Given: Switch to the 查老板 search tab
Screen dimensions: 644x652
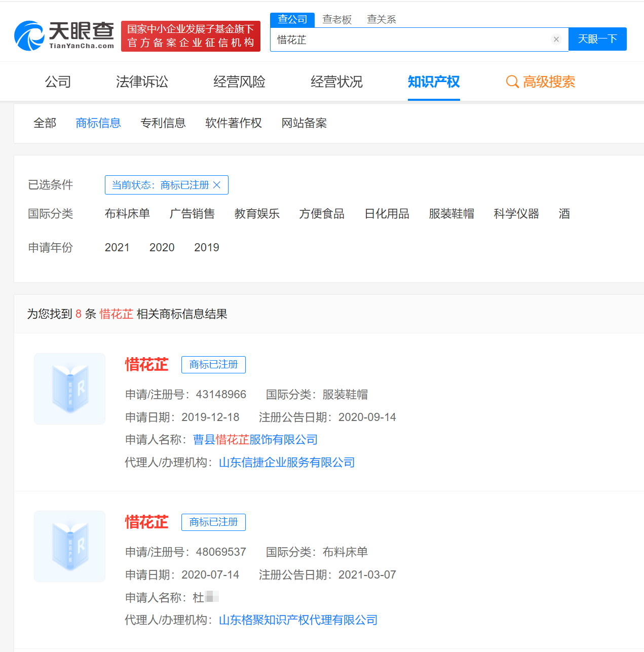Looking at the screenshot, I should tap(337, 19).
